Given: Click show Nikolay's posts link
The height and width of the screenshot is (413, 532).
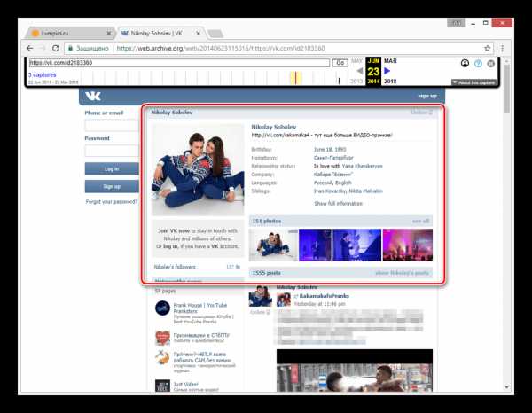Looking at the screenshot, I should point(402,273).
